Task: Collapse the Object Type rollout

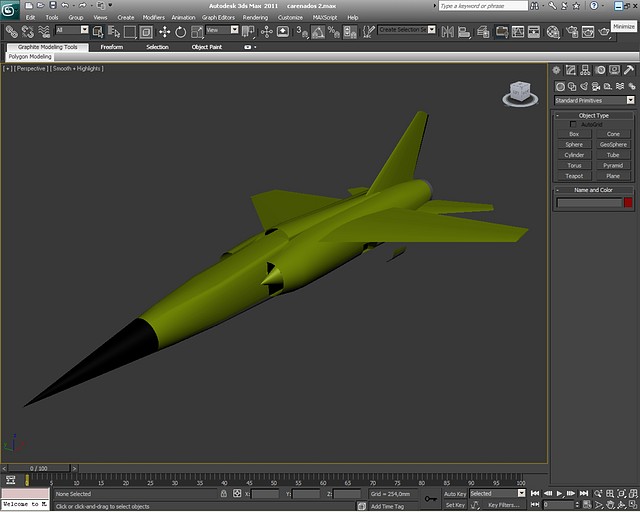Action: click(593, 116)
